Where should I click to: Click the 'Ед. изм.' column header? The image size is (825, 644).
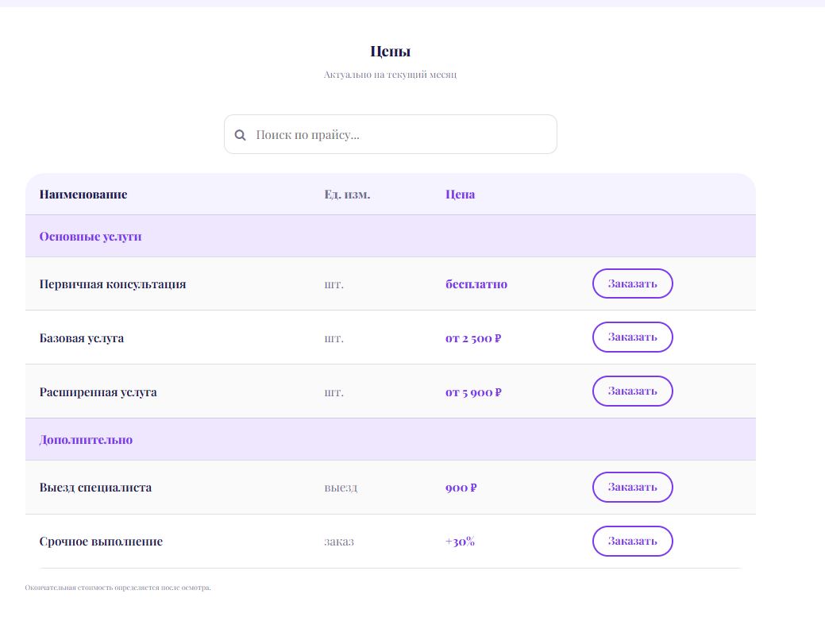347,194
